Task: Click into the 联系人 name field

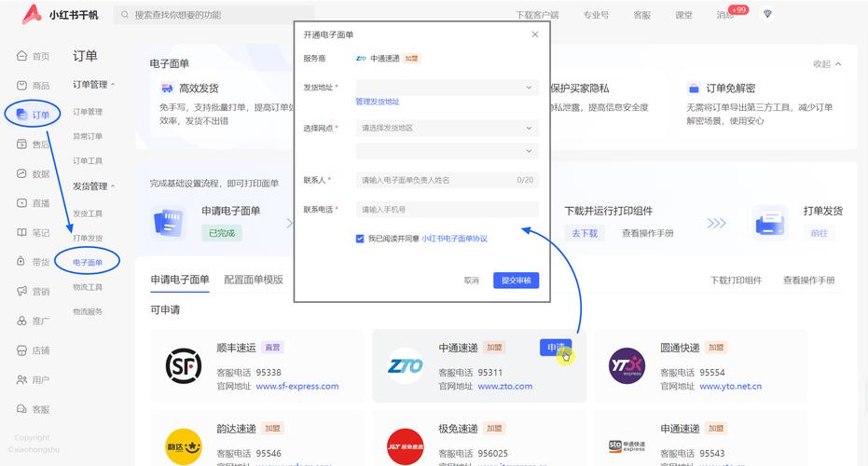Action: (447, 181)
